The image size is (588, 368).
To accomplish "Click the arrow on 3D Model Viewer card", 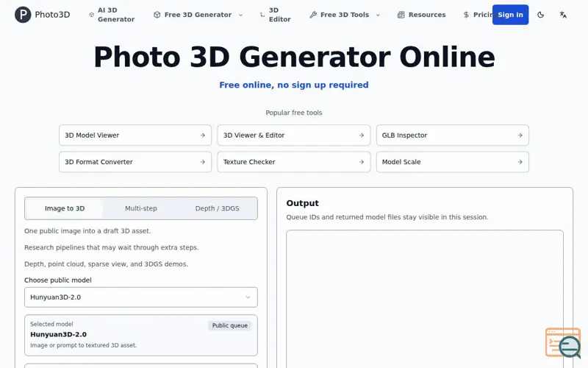I will (203, 135).
